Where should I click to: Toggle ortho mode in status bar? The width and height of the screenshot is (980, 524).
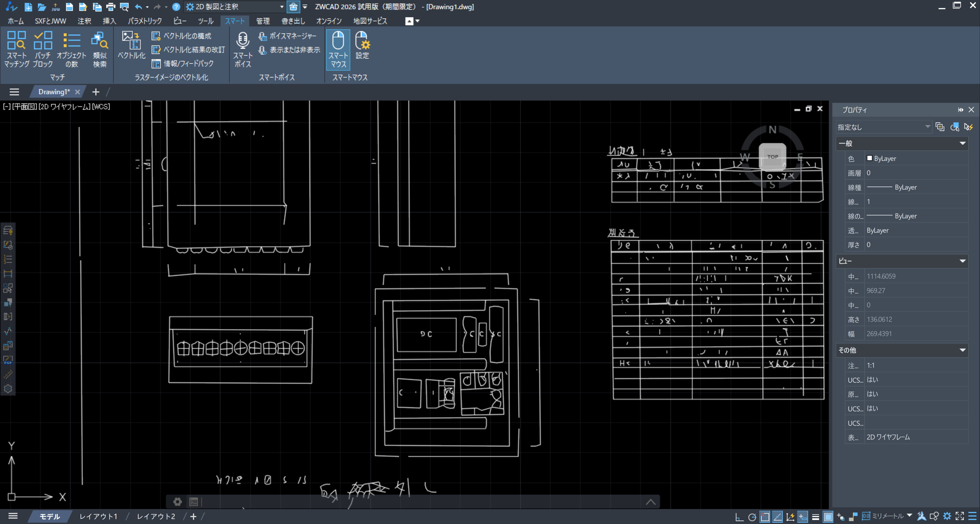click(x=739, y=516)
